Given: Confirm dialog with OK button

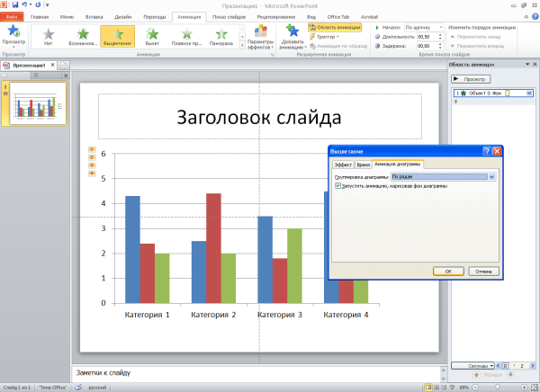Looking at the screenshot, I should tap(448, 272).
